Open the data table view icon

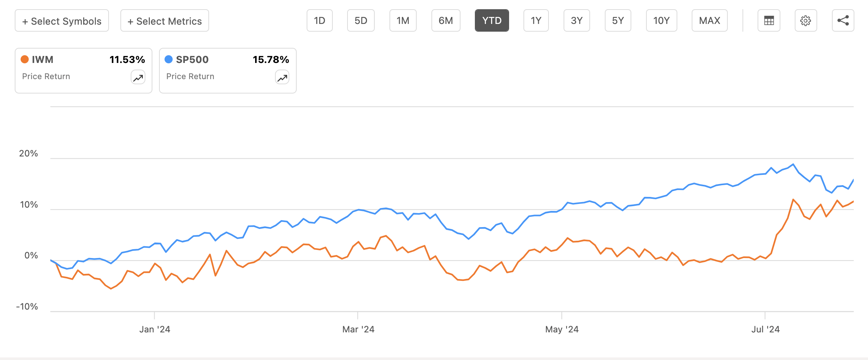coord(769,21)
